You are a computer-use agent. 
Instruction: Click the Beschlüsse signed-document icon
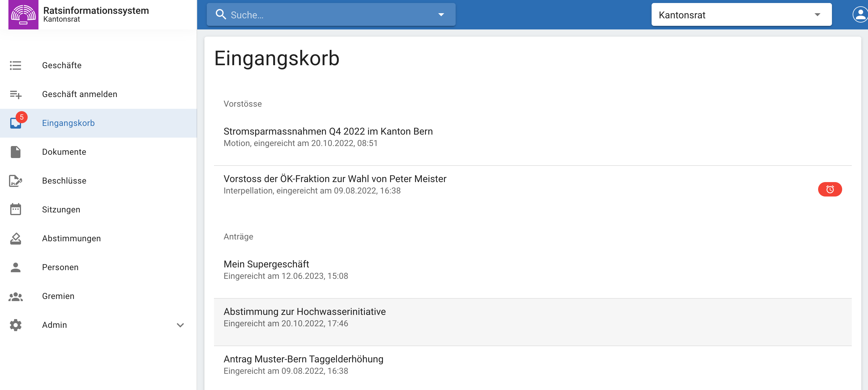[16, 181]
